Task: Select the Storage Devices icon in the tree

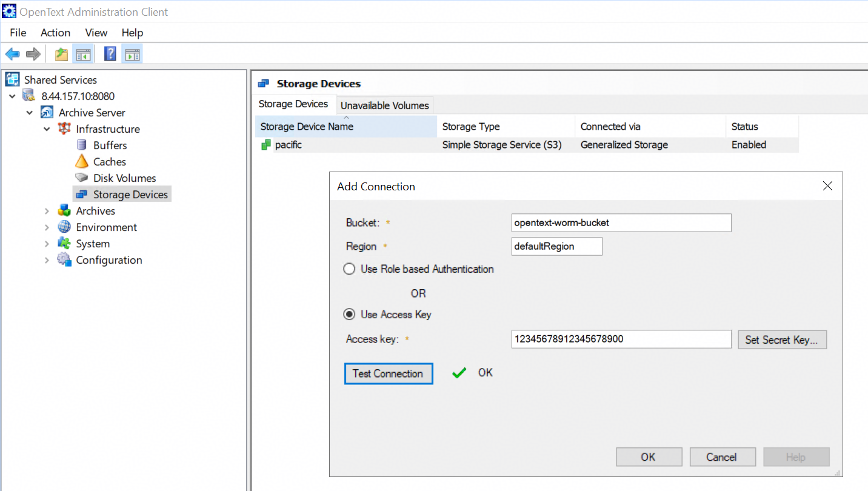Action: [81, 194]
